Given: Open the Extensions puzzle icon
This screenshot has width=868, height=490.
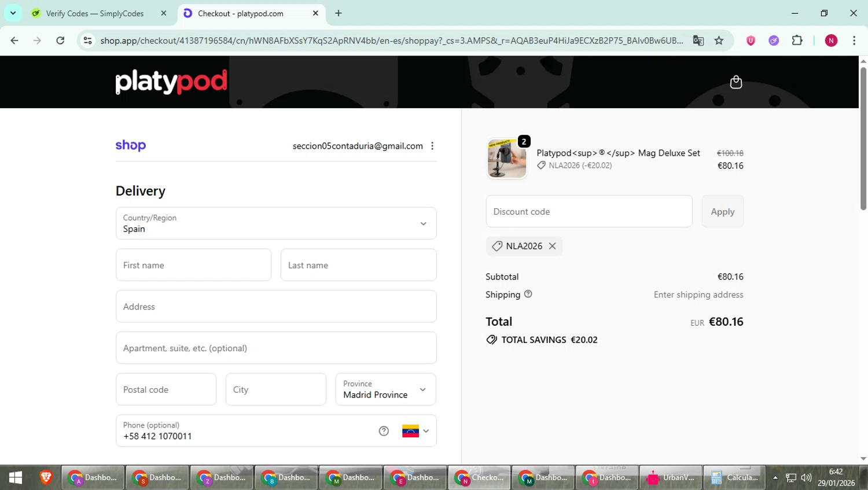Looking at the screenshot, I should [797, 40].
